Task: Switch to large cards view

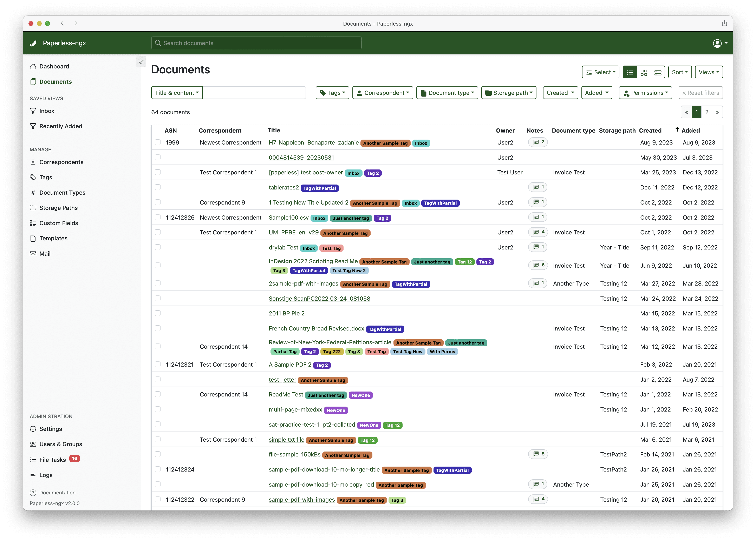Action: click(658, 72)
